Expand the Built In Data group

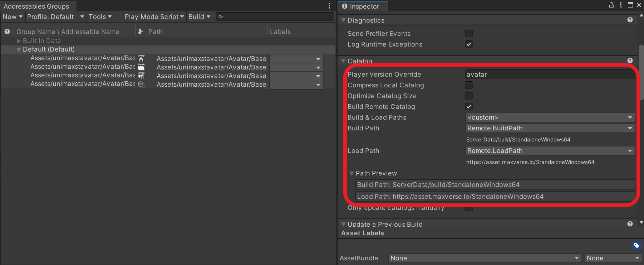(19, 41)
